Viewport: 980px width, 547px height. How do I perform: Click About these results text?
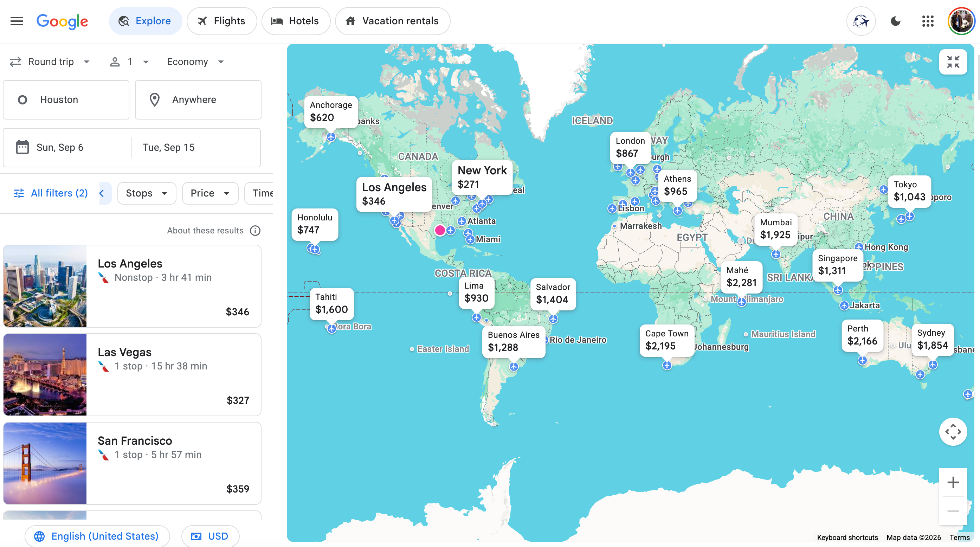point(205,231)
